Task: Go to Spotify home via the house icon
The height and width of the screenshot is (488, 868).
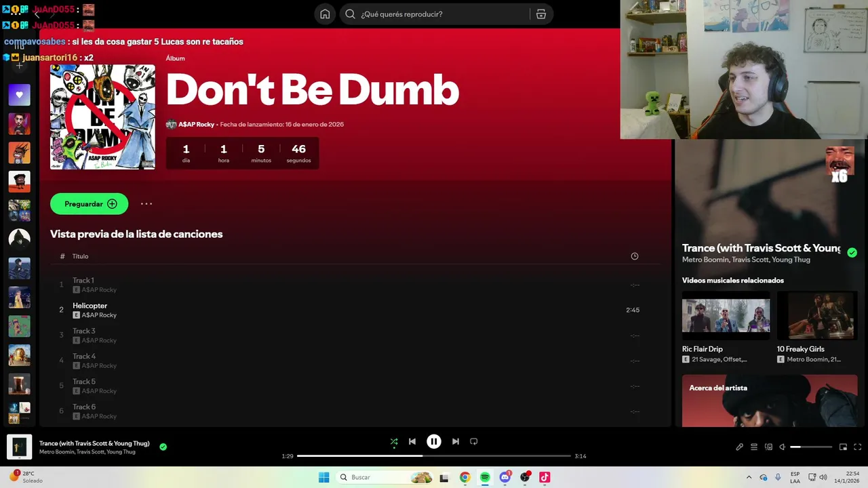Action: click(325, 14)
